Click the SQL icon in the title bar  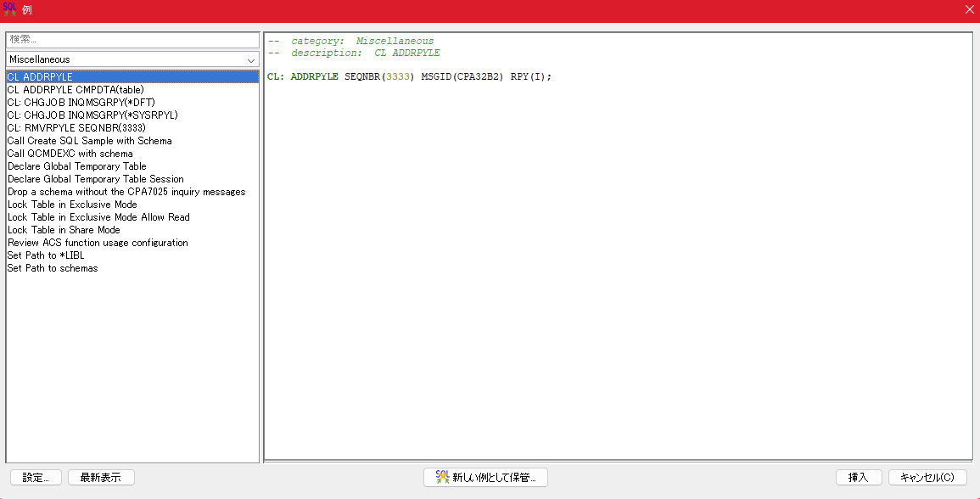(9, 9)
